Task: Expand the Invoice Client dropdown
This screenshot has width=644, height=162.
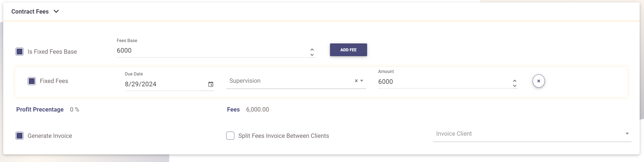Action: click(627, 134)
